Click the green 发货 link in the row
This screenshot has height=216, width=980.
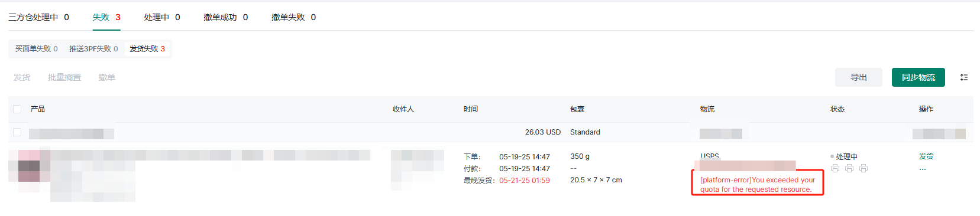926,156
